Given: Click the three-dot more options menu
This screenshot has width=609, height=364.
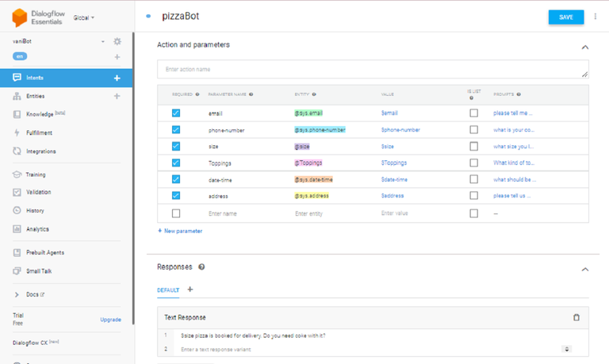Looking at the screenshot, I should (x=595, y=17).
